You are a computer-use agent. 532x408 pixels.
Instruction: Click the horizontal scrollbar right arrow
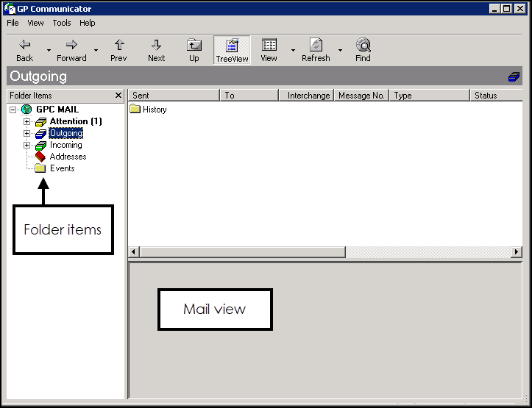pos(517,251)
